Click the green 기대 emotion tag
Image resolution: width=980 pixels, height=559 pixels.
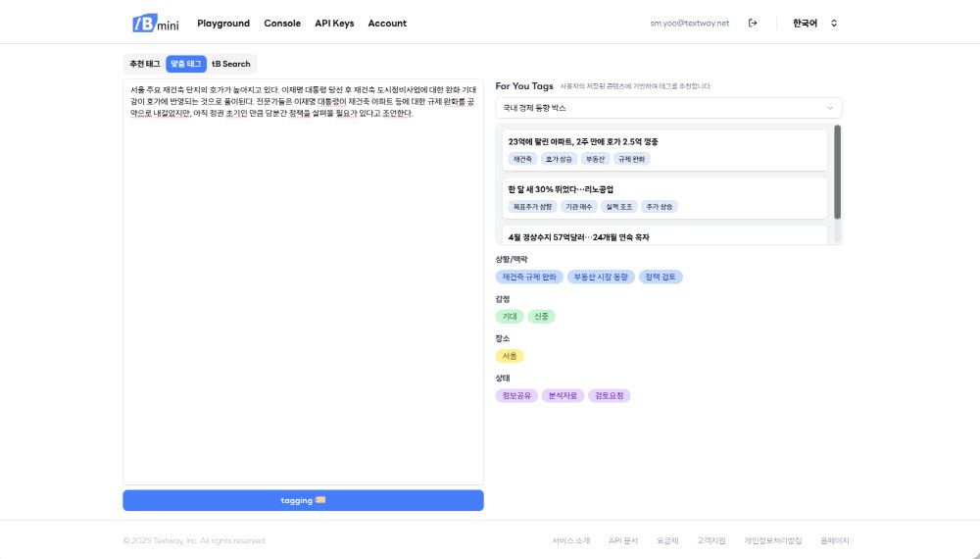click(510, 317)
